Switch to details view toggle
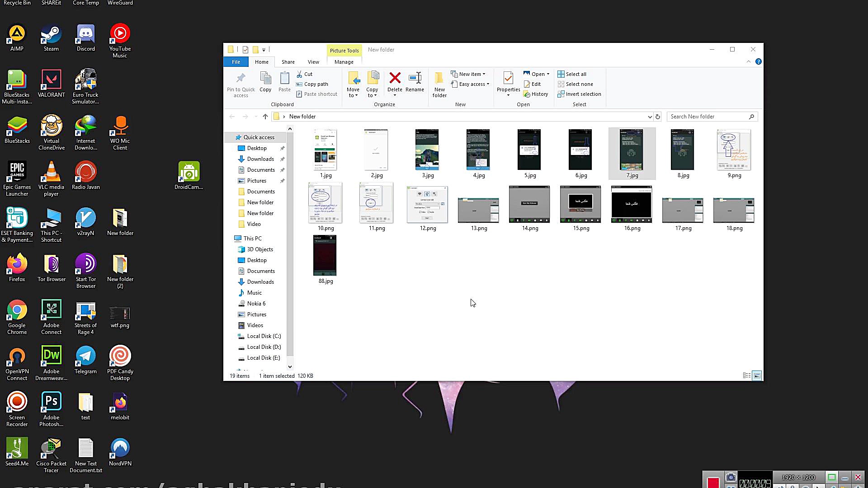 (747, 375)
